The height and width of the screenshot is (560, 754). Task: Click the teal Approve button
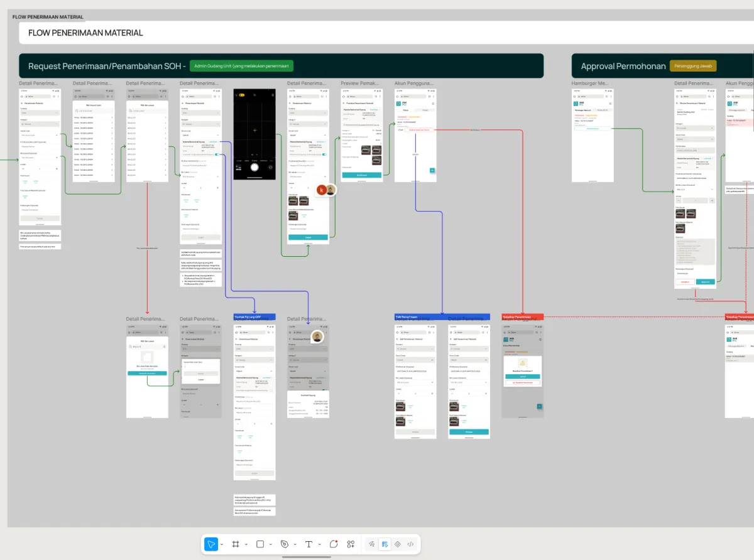[705, 282]
